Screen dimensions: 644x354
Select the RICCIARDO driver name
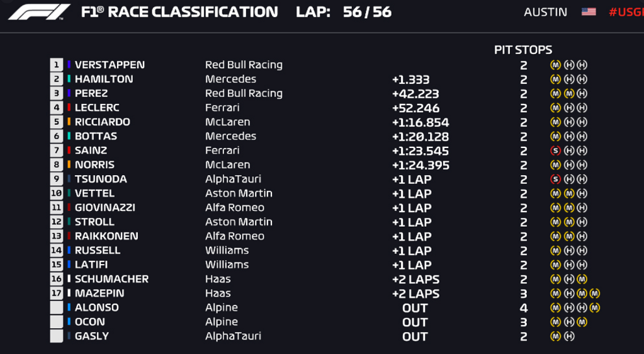(102, 122)
